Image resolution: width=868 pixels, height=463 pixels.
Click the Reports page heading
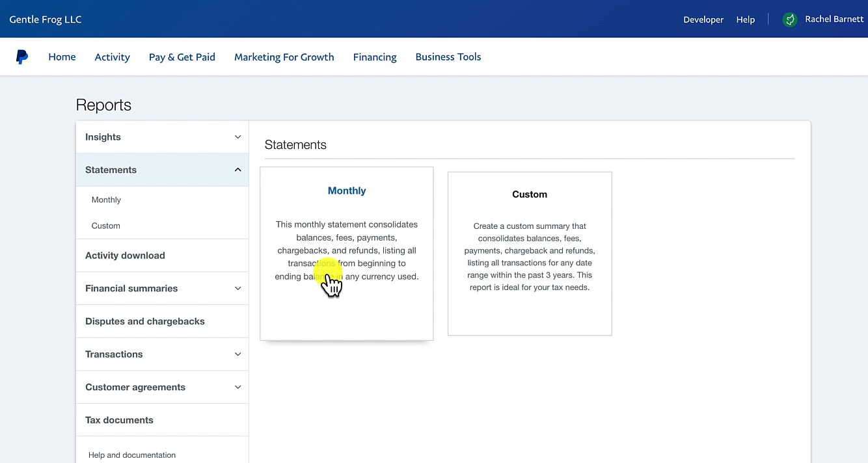(x=103, y=105)
